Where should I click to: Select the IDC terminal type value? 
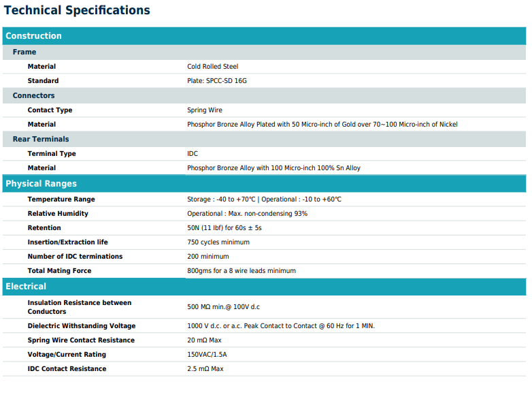193,154
